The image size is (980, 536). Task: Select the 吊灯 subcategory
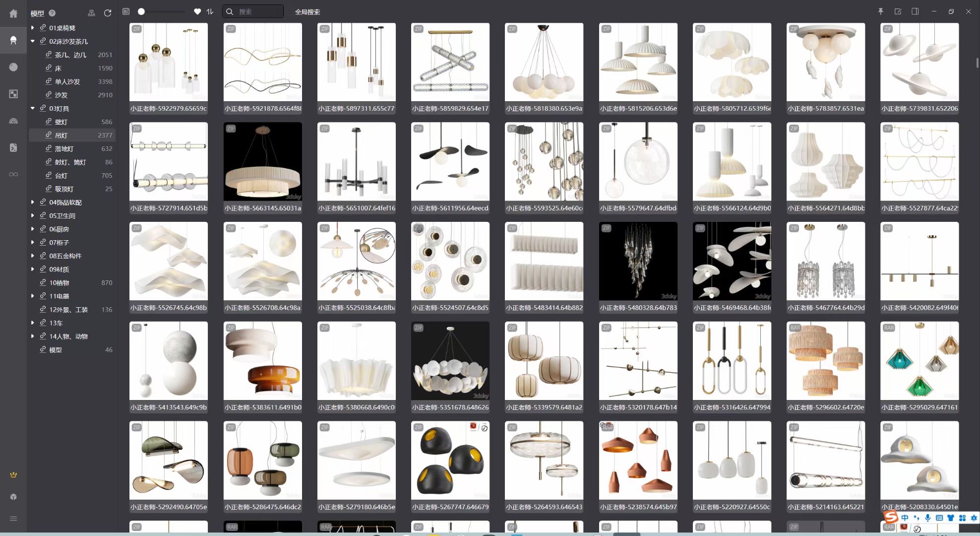click(72, 135)
